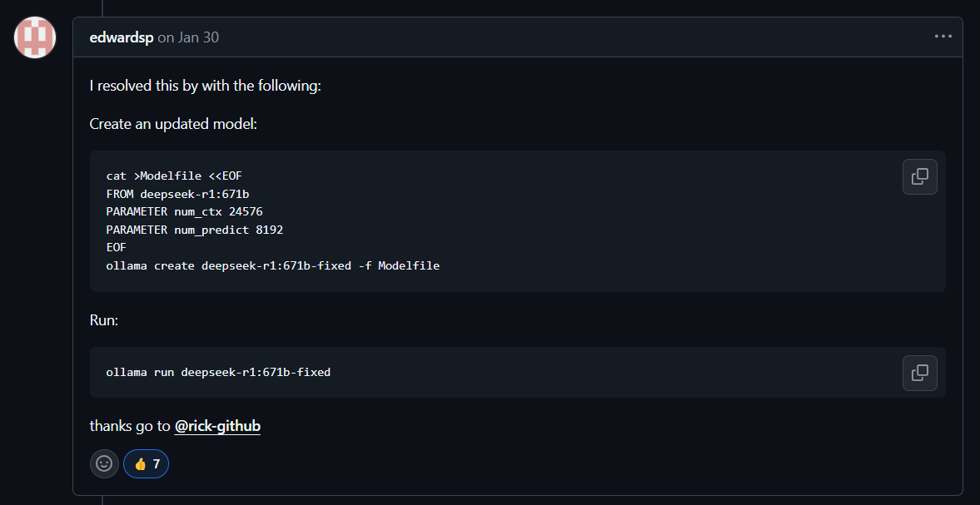The image size is (980, 505).
Task: Open the smiley add-reaction picker
Action: pos(104,463)
